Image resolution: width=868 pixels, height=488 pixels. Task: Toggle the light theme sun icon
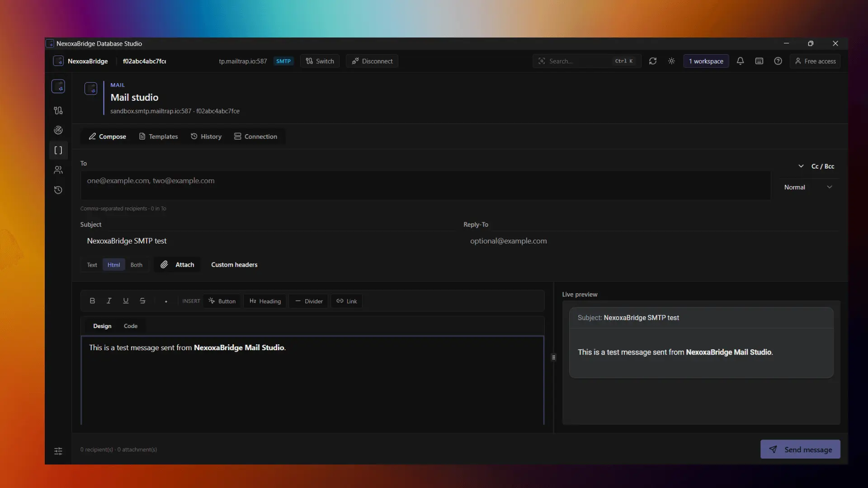coord(672,61)
